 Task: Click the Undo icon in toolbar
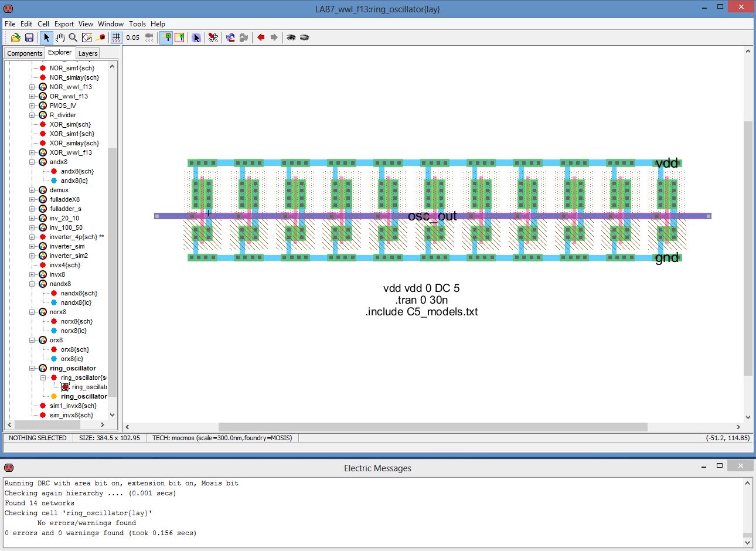[230, 38]
